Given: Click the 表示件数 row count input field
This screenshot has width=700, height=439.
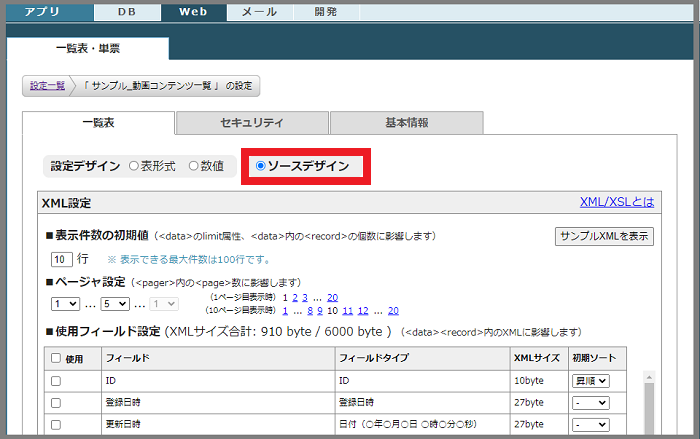Looking at the screenshot, I should click(61, 260).
